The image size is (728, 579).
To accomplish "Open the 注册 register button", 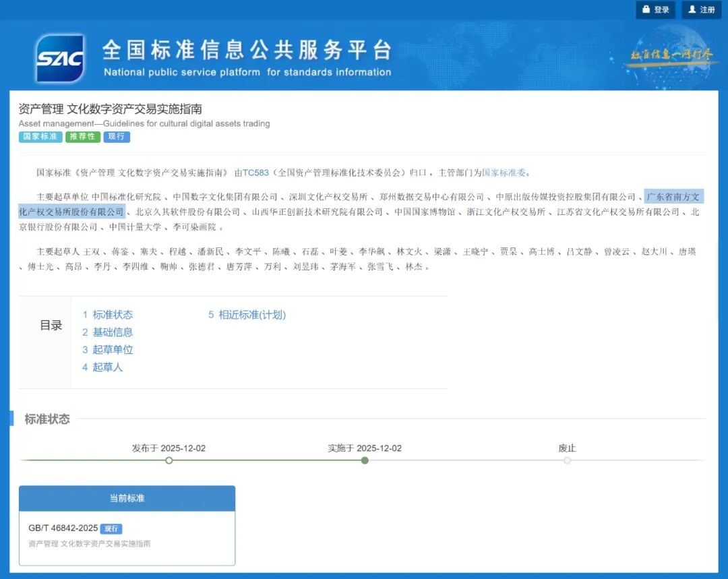I will pyautogui.click(x=701, y=9).
